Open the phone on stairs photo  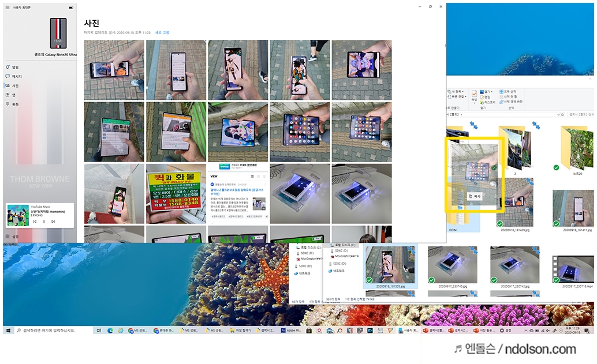pos(114,194)
